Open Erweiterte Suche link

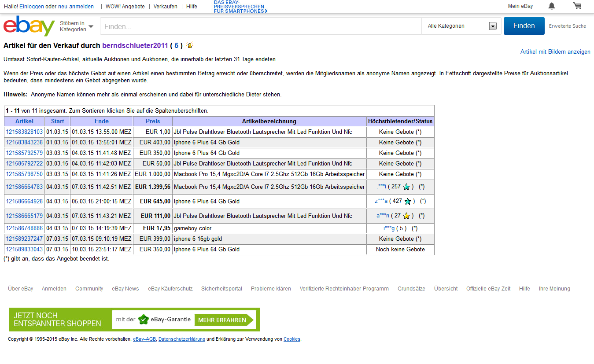point(568,26)
